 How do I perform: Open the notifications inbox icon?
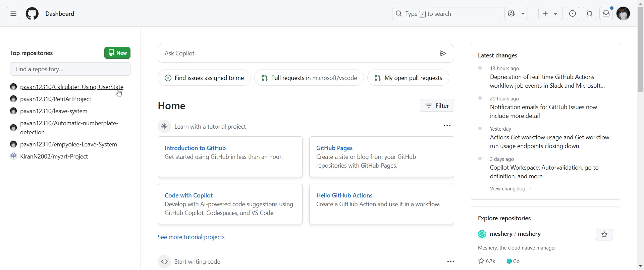(x=606, y=14)
